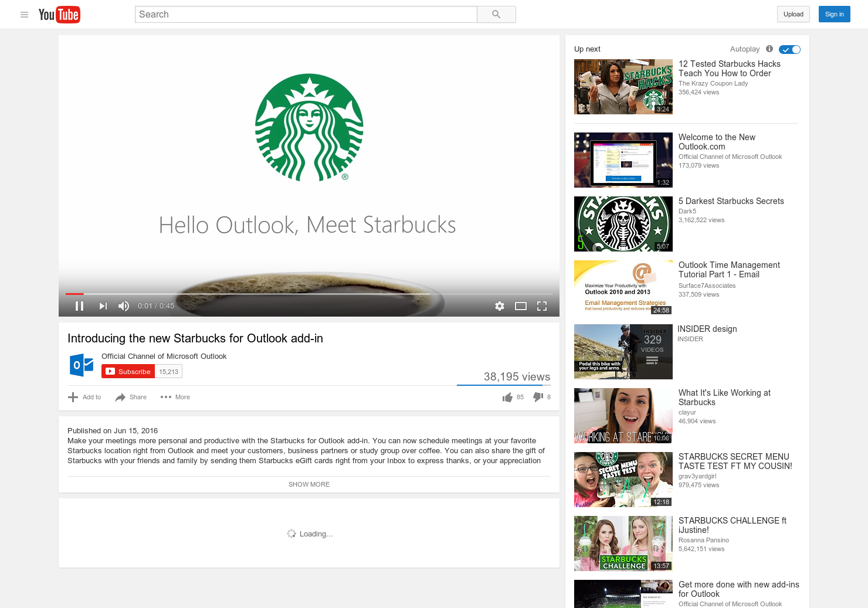Screen dimensions: 868x608
Task: Click the search magnifier icon
Action: click(496, 14)
